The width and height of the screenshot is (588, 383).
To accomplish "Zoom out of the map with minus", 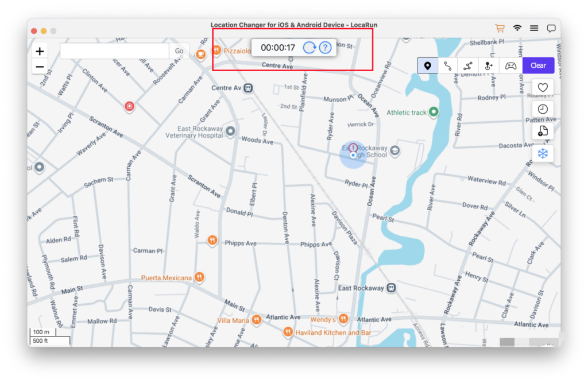I will [x=40, y=67].
